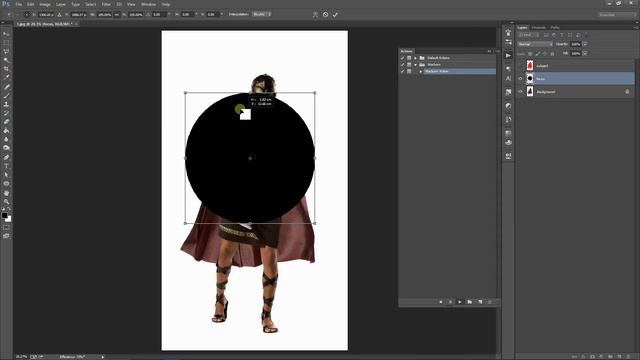Select the Hand tool
Viewport: 640px width, 360px height.
[6, 193]
